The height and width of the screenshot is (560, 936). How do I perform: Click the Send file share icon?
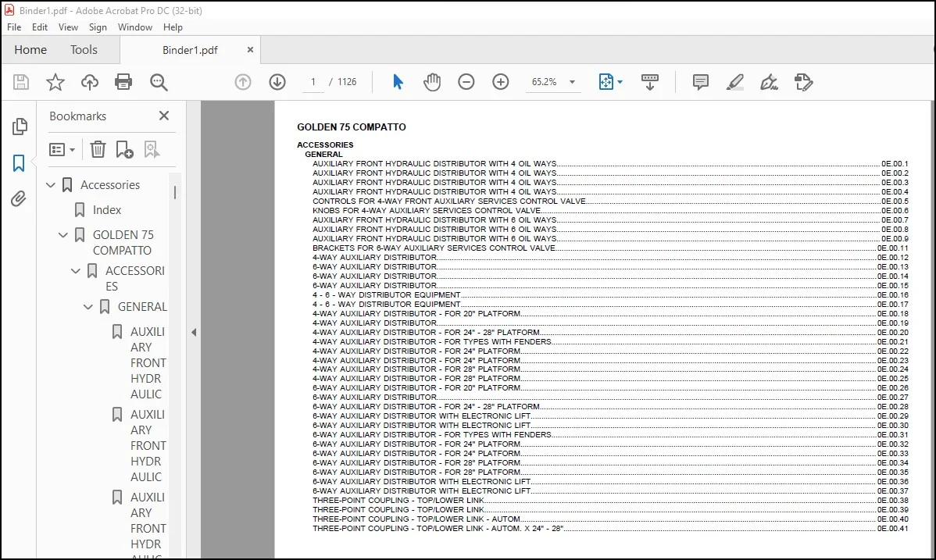click(803, 82)
